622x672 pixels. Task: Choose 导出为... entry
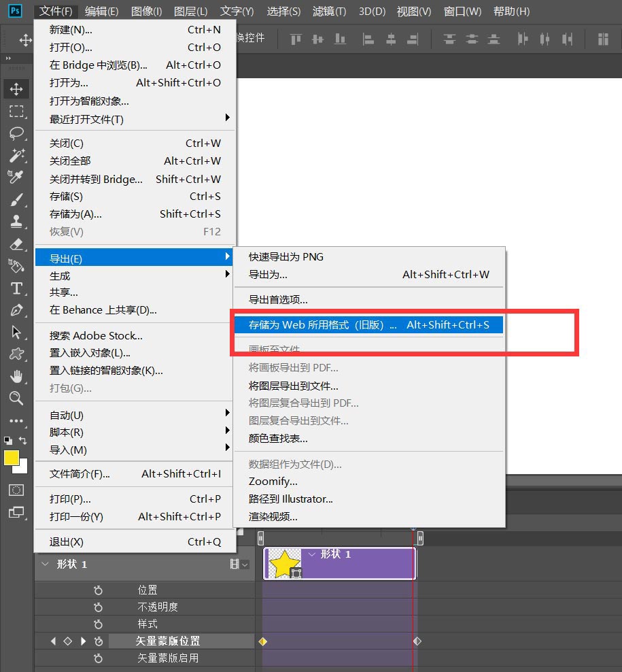click(369, 274)
